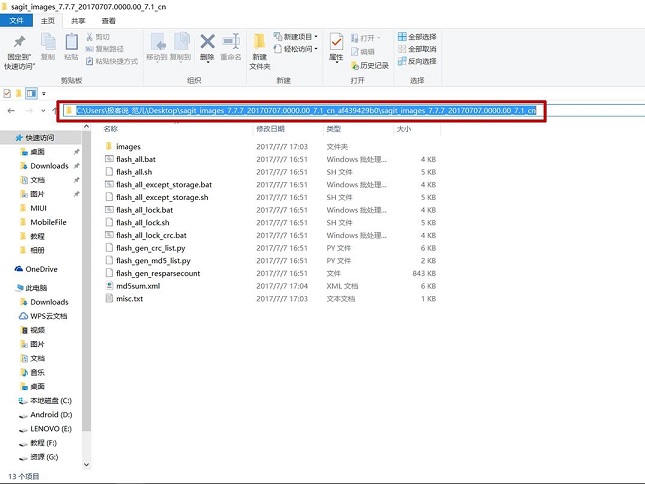Open 属性 properties with the checkmark icon
This screenshot has width=645, height=484.
tap(336, 46)
